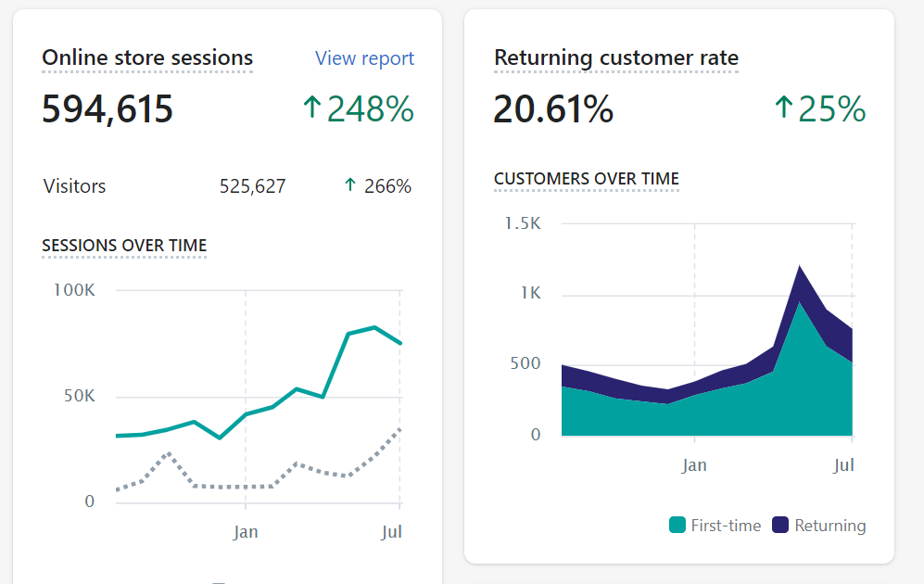
Task: Click the small arrow beside 266%
Action: (350, 185)
